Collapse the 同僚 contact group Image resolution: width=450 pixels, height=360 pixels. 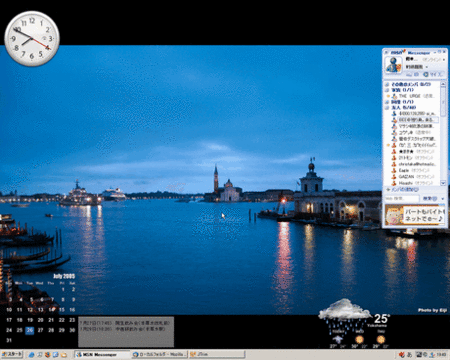tap(387, 102)
